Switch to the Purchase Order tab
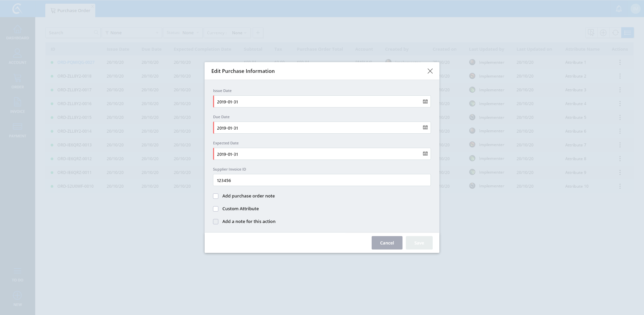 pyautogui.click(x=70, y=10)
